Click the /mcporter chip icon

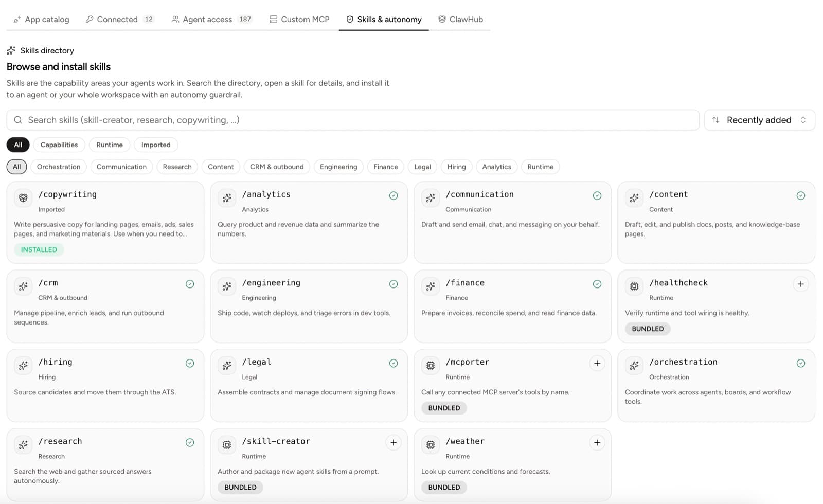pyautogui.click(x=431, y=365)
